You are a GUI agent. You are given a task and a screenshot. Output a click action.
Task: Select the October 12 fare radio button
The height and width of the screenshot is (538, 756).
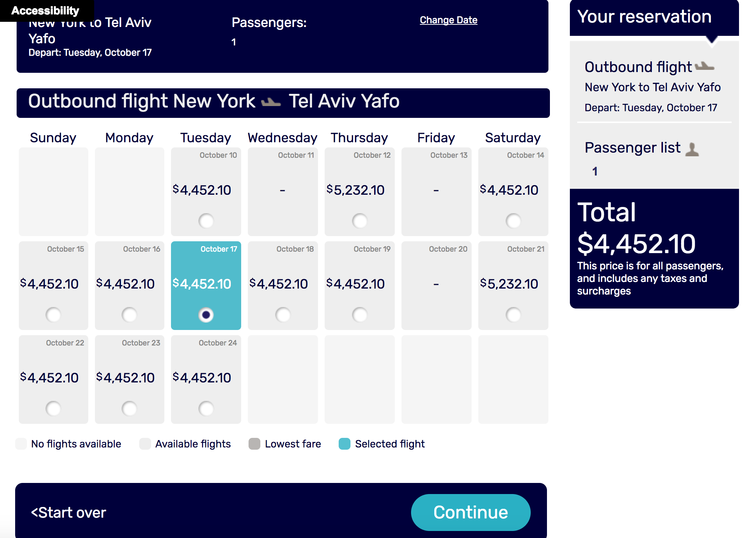coord(360,221)
